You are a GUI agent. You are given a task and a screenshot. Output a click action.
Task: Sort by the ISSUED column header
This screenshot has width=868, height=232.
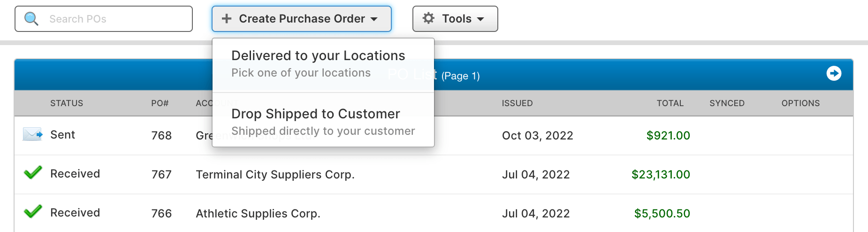point(517,103)
